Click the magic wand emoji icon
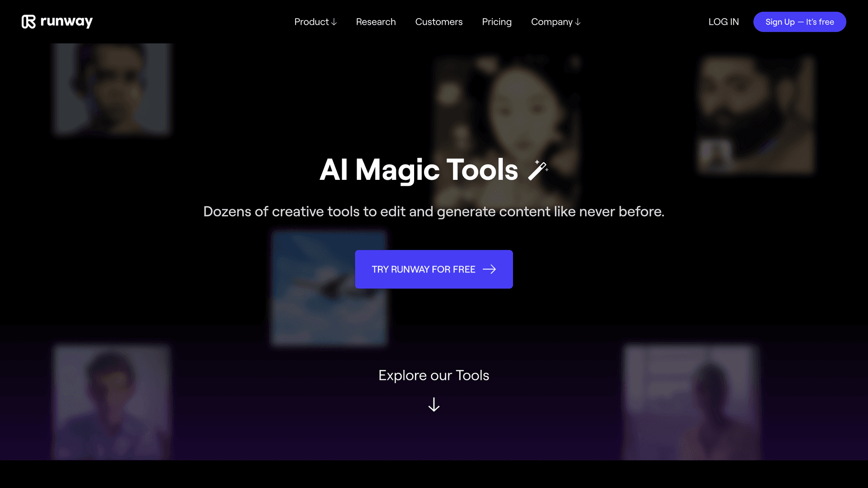Image resolution: width=868 pixels, height=488 pixels. pos(537,170)
